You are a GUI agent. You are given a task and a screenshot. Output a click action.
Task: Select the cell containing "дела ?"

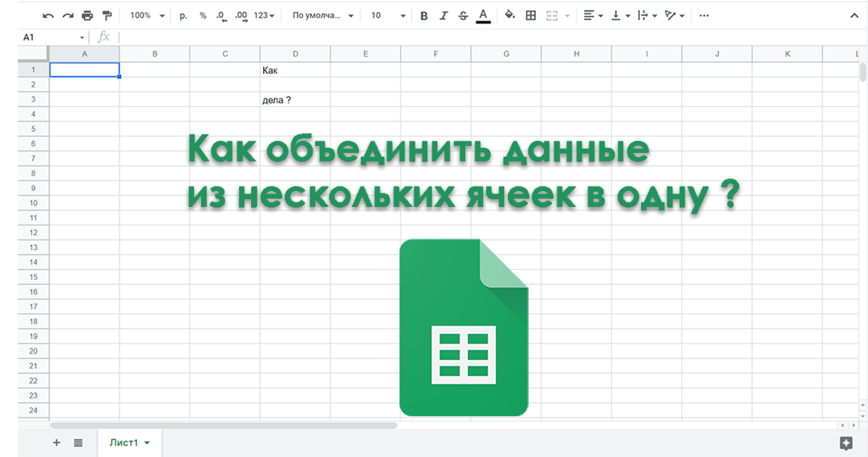coord(295,100)
